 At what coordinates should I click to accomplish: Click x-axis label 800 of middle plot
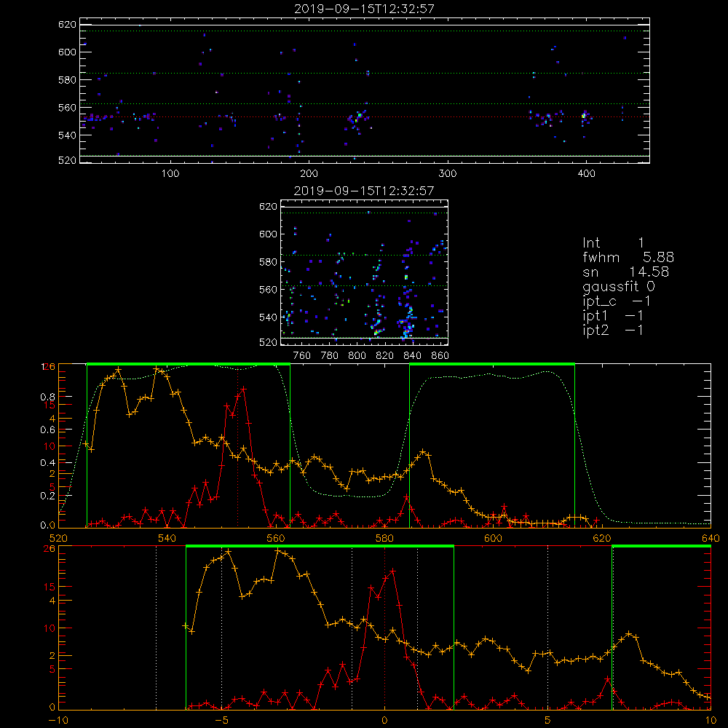(x=357, y=356)
